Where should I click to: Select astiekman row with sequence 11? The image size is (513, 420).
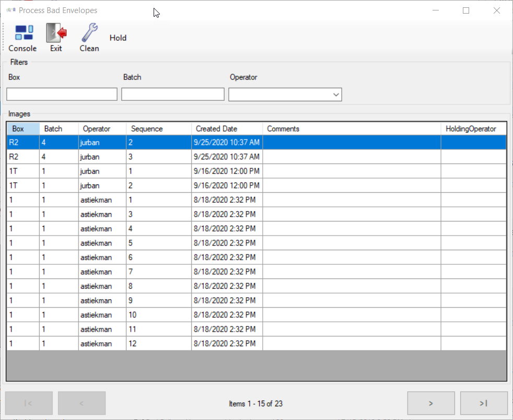pos(256,330)
